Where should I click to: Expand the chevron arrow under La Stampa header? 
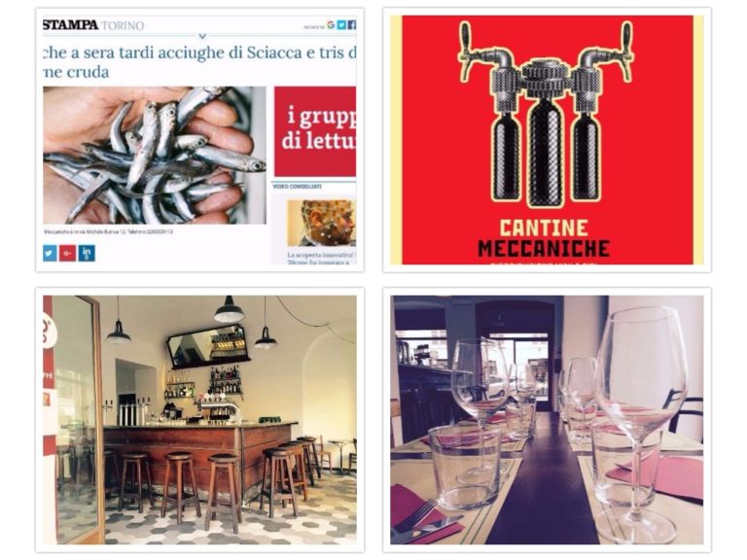coord(202,36)
